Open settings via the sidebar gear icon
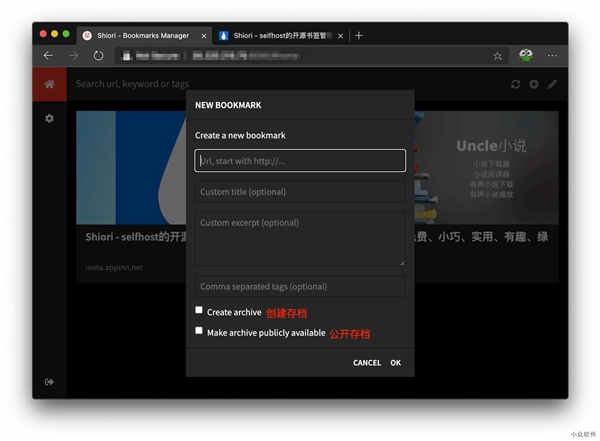This screenshot has height=441, width=600. (49, 119)
